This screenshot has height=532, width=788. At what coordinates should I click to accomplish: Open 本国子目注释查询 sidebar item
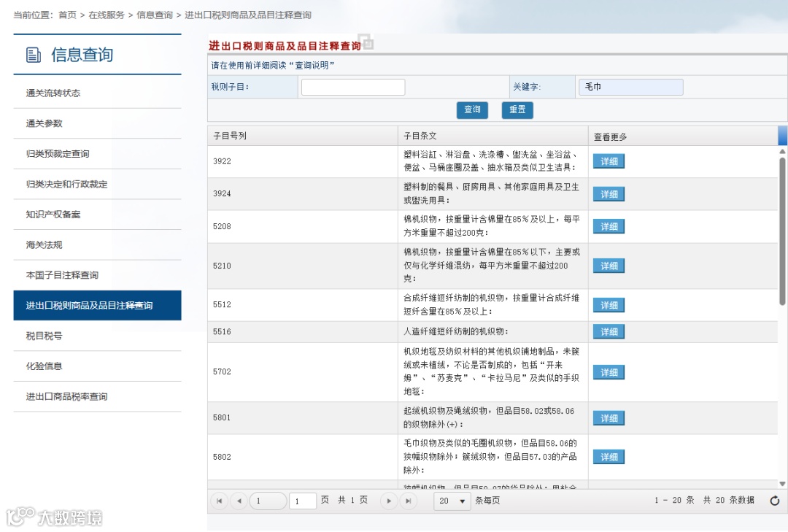tap(97, 275)
